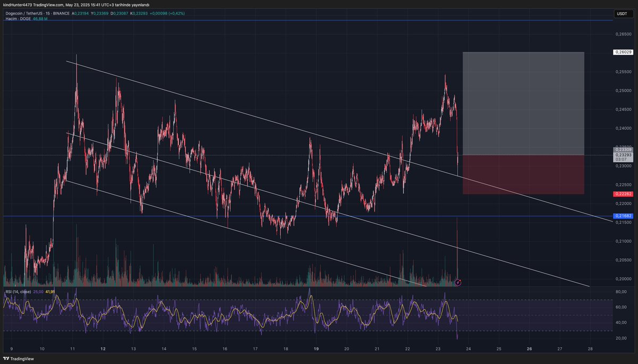
Task: Click the red 0,22262 price label
Action: coord(622,194)
